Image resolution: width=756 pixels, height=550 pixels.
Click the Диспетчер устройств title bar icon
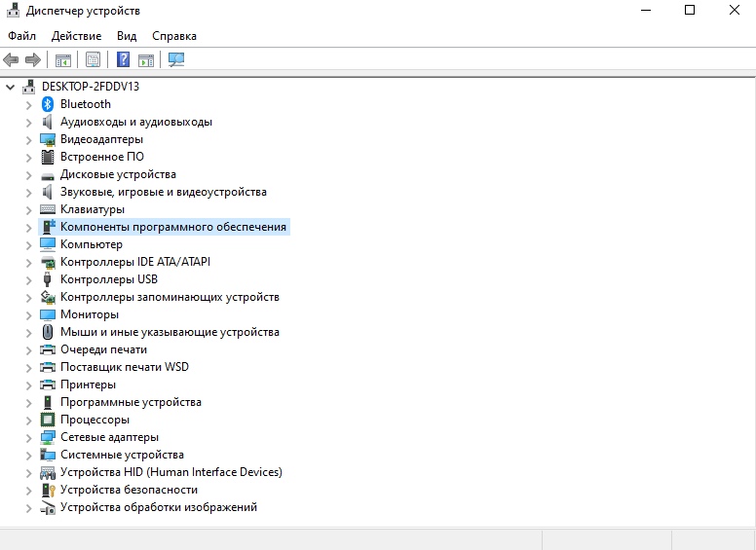coord(14,11)
